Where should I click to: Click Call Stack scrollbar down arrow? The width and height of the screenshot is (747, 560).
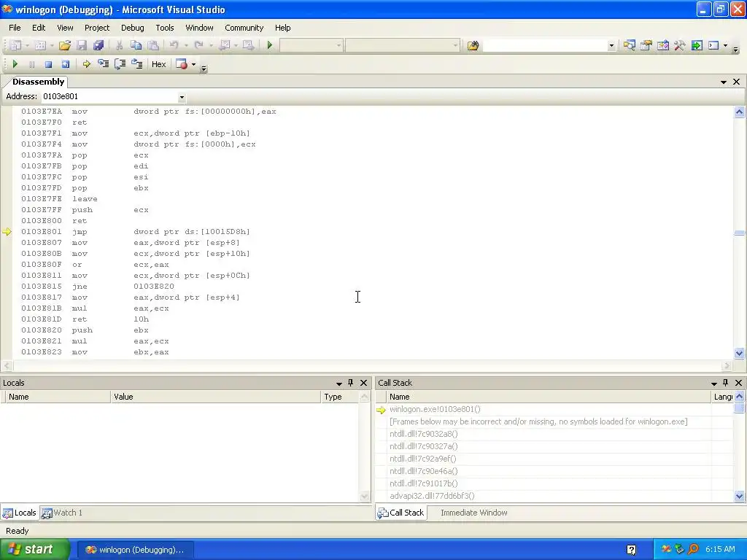(740, 496)
